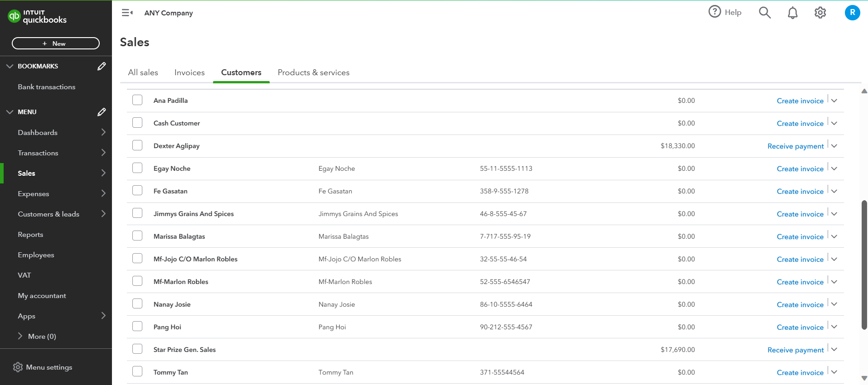The width and height of the screenshot is (868, 385).
Task: View notifications bell
Action: pyautogui.click(x=792, y=13)
